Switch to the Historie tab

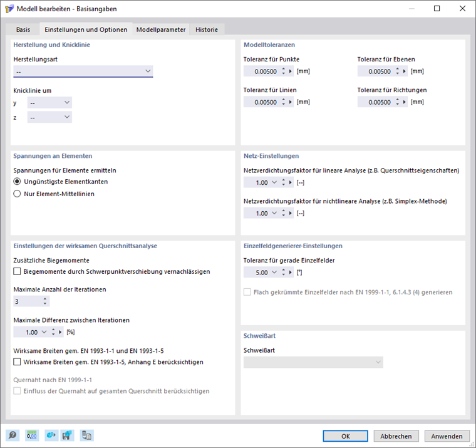click(207, 29)
